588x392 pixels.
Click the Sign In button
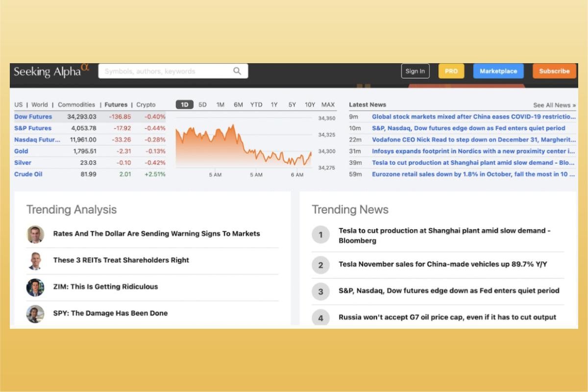(415, 71)
